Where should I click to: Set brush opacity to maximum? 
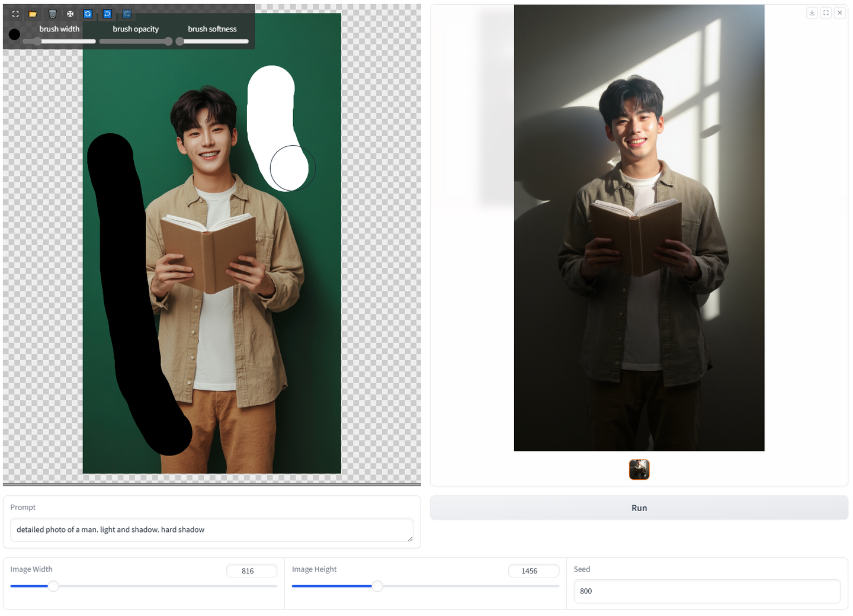[168, 41]
